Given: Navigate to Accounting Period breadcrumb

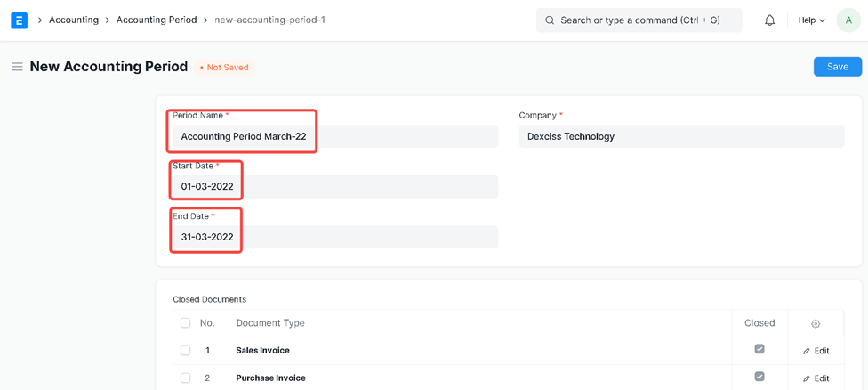Looking at the screenshot, I should pyautogui.click(x=157, y=20).
